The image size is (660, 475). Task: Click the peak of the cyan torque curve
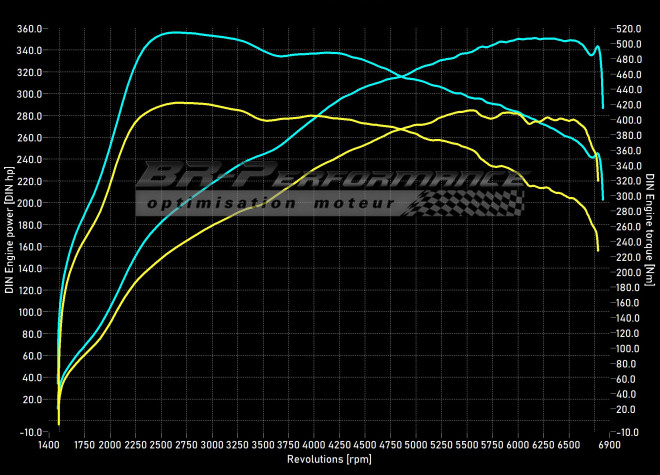coord(172,32)
